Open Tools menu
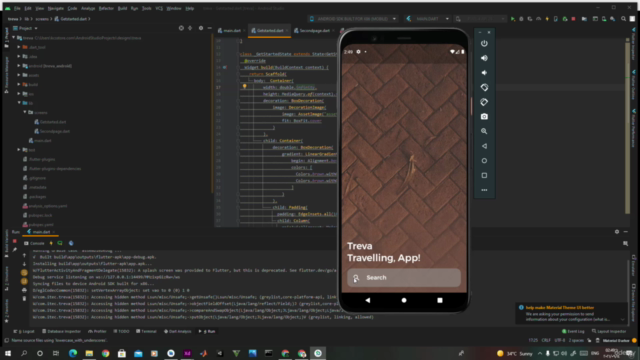 pyautogui.click(x=147, y=8)
